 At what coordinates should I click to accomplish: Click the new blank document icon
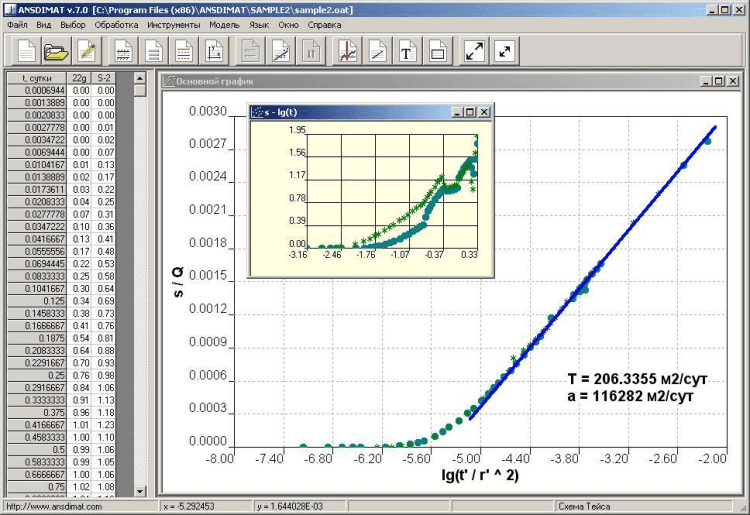pyautogui.click(x=27, y=51)
